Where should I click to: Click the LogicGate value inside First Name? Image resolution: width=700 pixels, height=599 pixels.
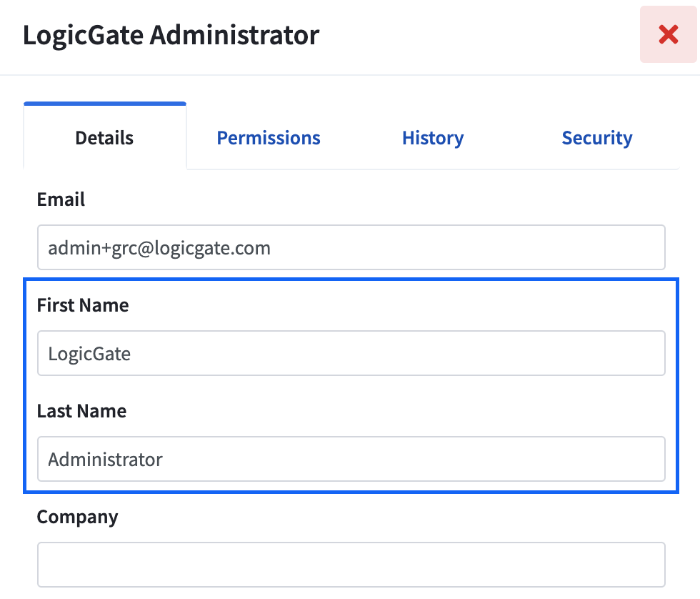click(x=89, y=355)
